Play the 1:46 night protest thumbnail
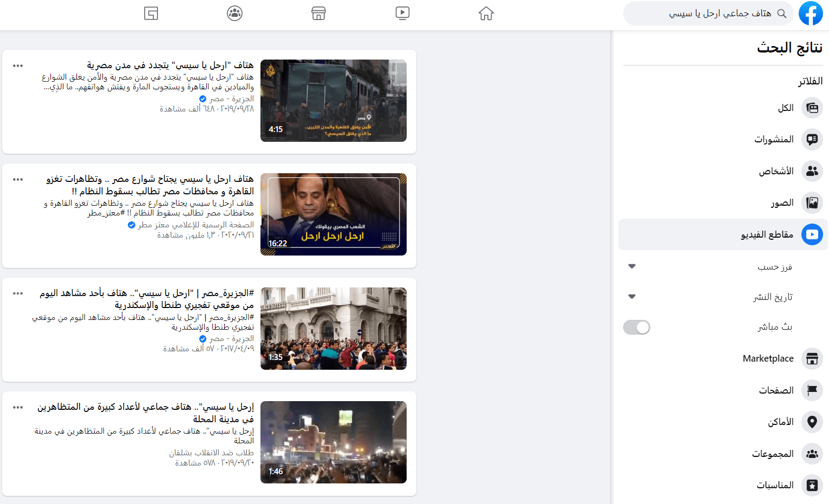 pos(334,442)
